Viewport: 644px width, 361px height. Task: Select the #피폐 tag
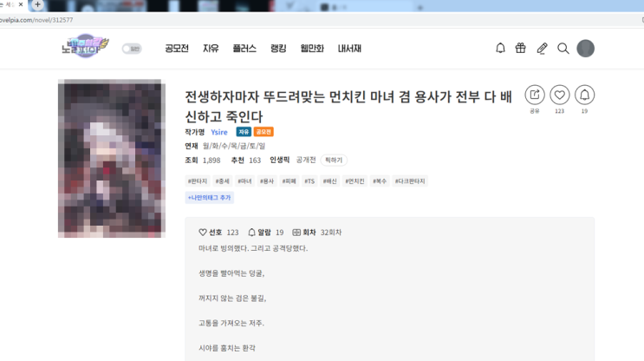click(289, 180)
